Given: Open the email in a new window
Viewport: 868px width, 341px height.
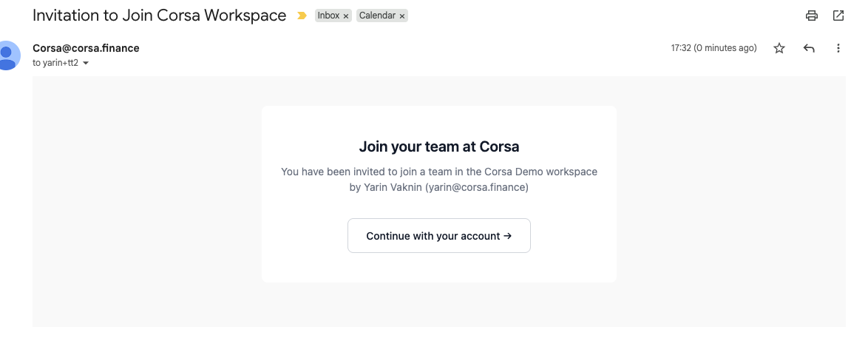Looking at the screenshot, I should coord(838,16).
